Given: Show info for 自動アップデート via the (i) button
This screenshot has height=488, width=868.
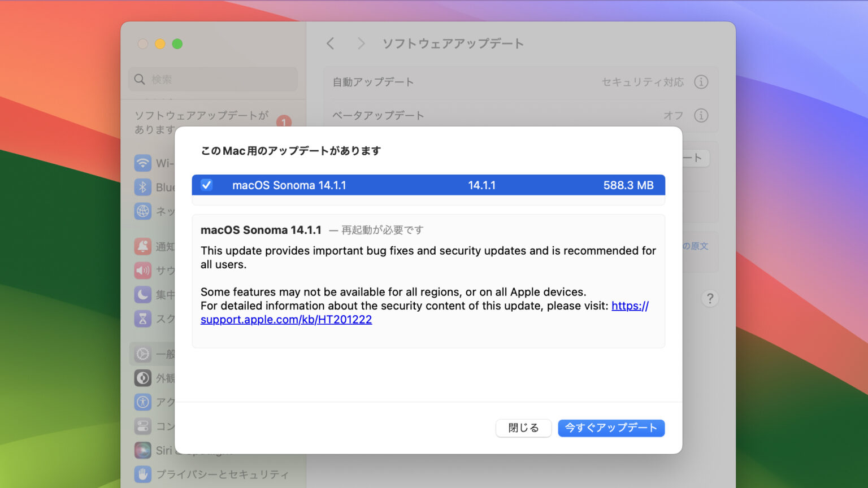Looking at the screenshot, I should (701, 82).
